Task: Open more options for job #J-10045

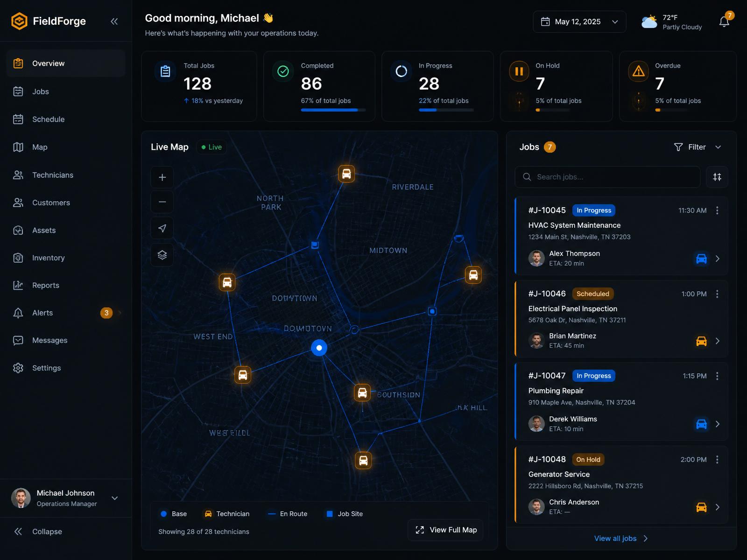Action: pyautogui.click(x=717, y=210)
